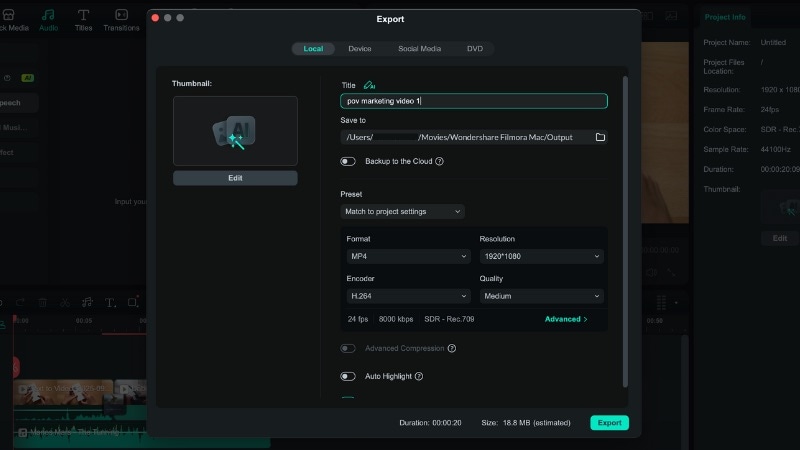Open the Format dropdown showing MP4
The width and height of the screenshot is (800, 450).
[x=408, y=256]
